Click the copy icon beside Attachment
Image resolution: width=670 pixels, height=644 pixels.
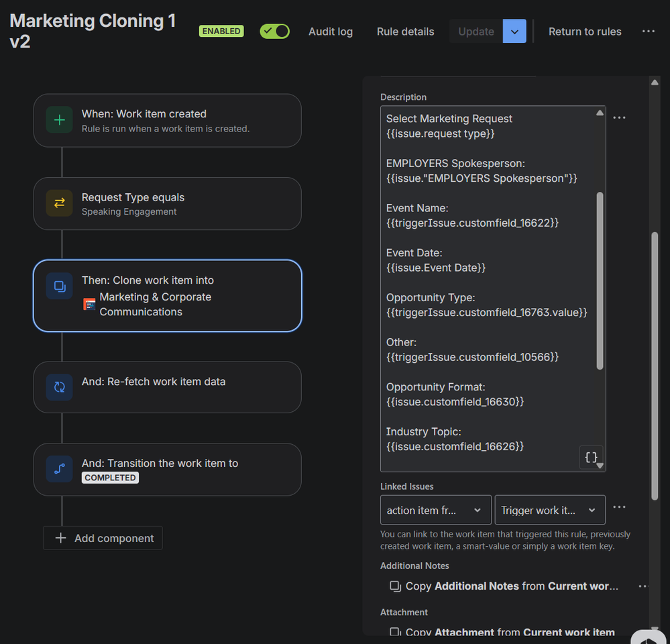(395, 632)
